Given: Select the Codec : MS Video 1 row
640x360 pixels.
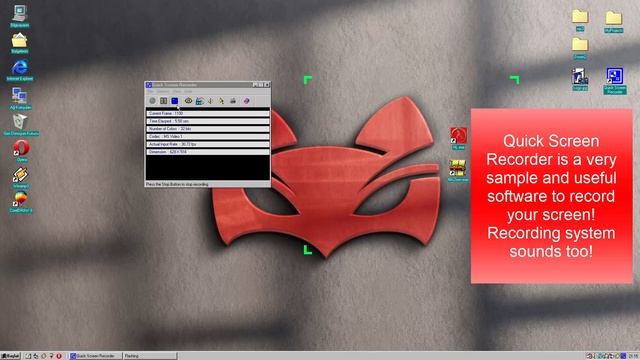Looking at the screenshot, I should [208, 136].
